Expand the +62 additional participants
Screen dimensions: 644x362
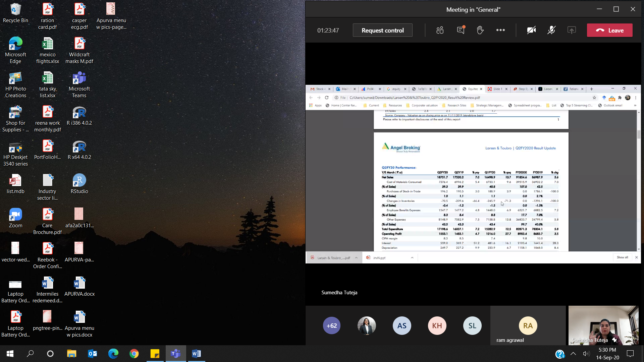pos(331,325)
